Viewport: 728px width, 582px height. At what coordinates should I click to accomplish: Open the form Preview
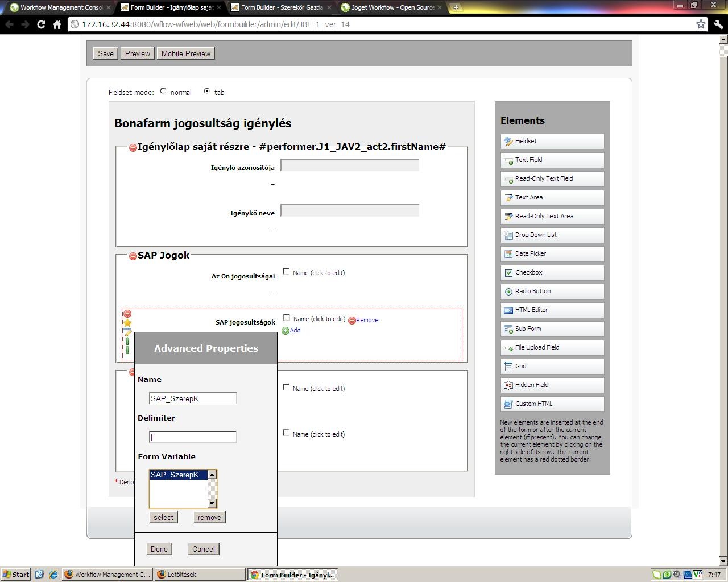point(138,53)
